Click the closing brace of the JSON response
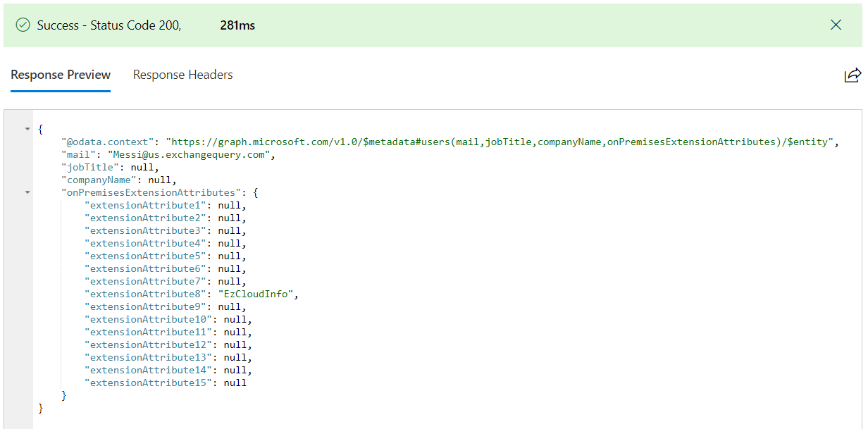Image resolution: width=868 pixels, height=429 pixels. coord(40,408)
